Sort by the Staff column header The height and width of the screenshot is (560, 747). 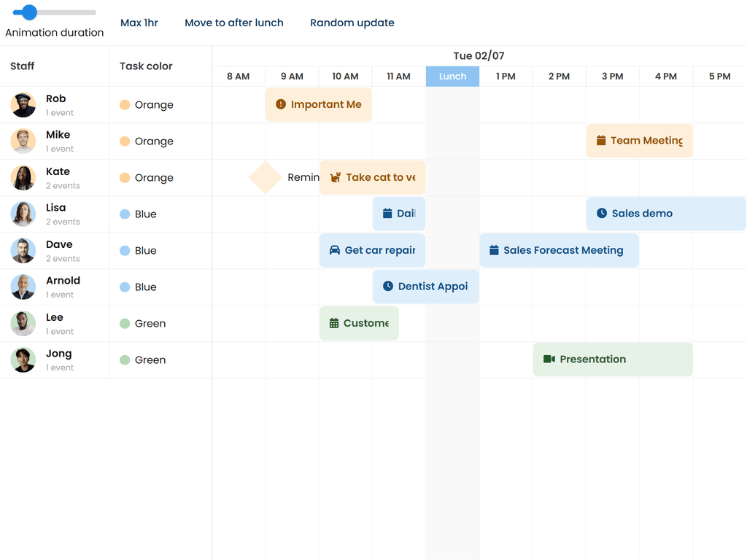tap(23, 66)
